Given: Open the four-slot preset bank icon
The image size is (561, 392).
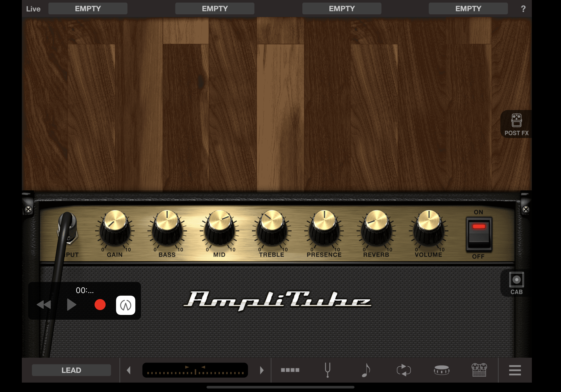Looking at the screenshot, I should pyautogui.click(x=290, y=370).
